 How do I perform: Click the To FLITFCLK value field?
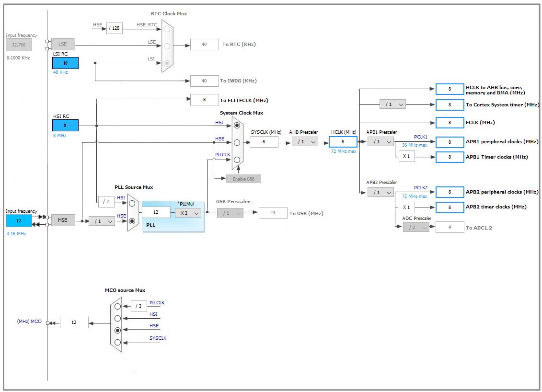pos(204,100)
